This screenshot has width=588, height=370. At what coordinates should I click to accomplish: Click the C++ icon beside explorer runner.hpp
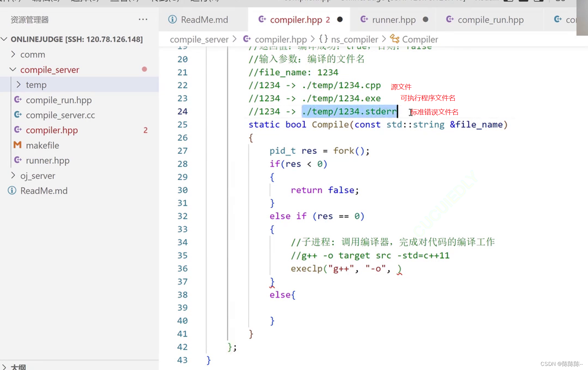(x=18, y=160)
